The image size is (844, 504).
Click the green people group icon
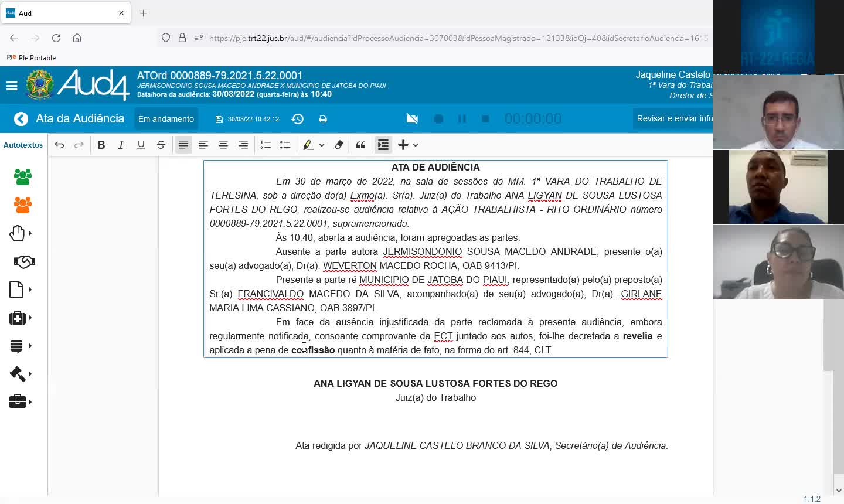pos(23,176)
